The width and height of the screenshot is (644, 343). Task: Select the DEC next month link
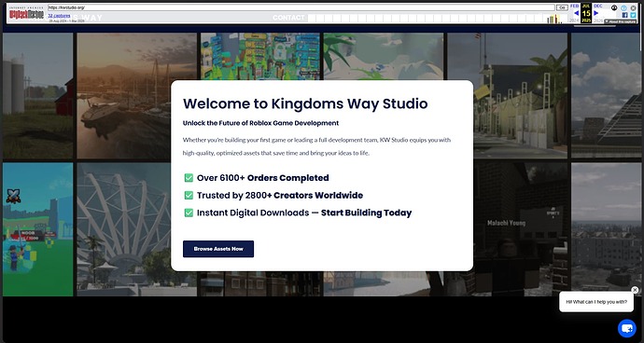[598, 6]
